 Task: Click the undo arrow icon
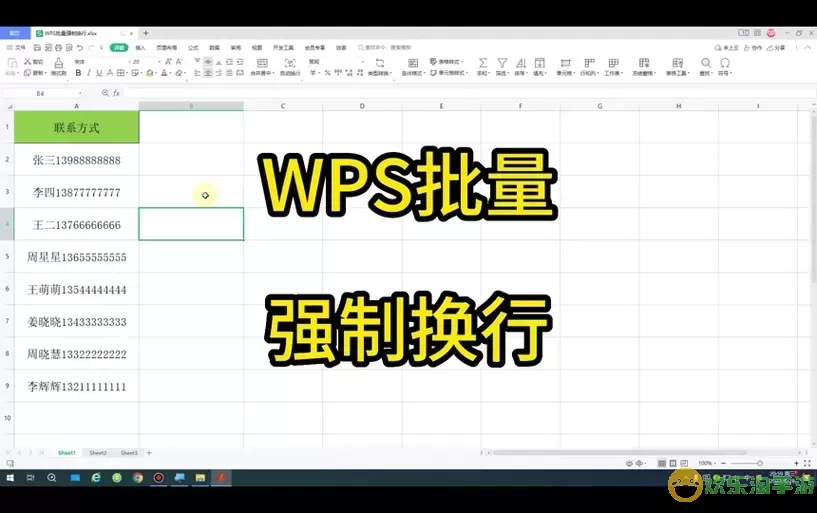click(x=80, y=47)
